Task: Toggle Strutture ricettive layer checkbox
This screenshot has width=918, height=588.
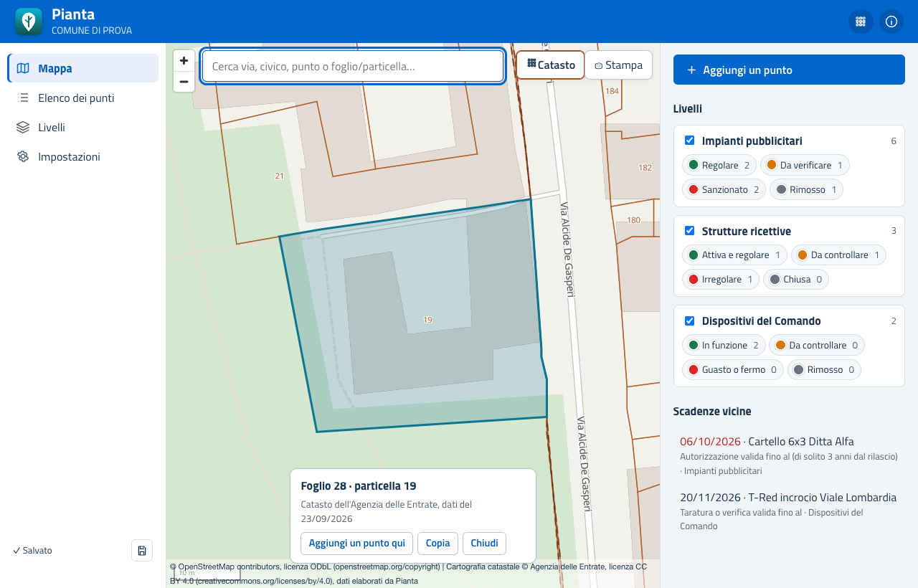Action: click(689, 231)
